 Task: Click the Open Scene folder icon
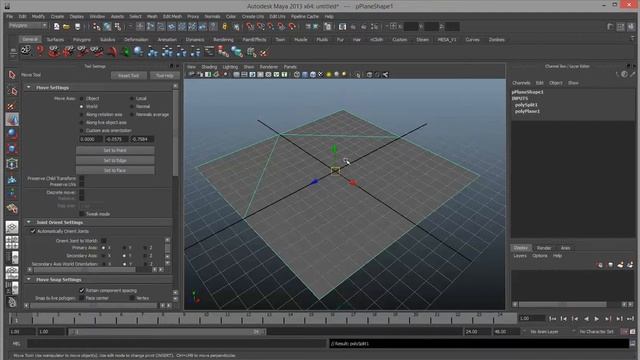click(x=66, y=27)
